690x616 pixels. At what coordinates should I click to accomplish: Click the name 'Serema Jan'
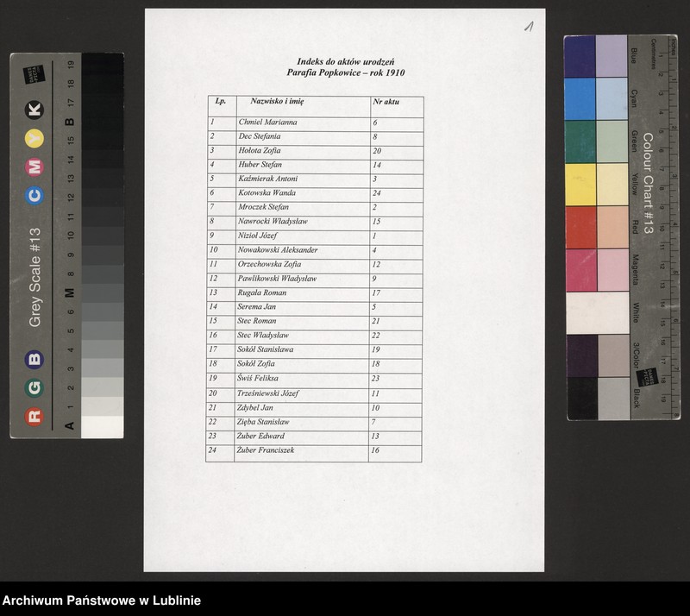[x=256, y=307]
